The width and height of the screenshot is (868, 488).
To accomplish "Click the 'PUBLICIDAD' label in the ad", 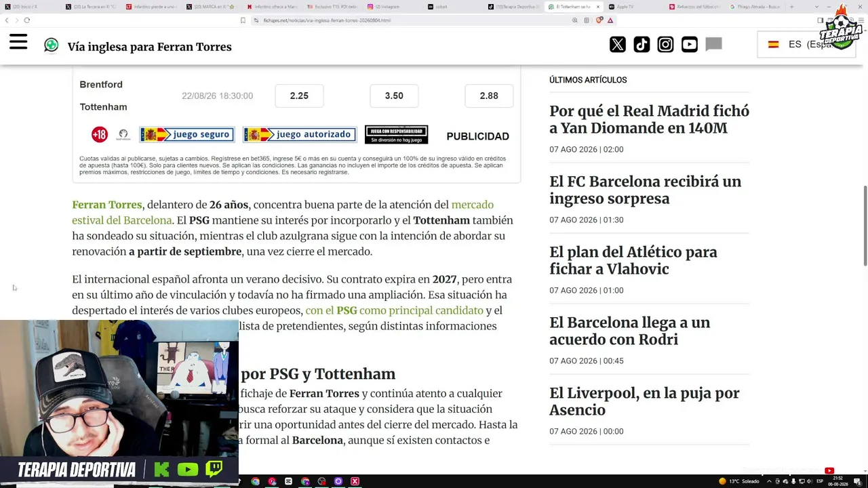I will pos(477,136).
